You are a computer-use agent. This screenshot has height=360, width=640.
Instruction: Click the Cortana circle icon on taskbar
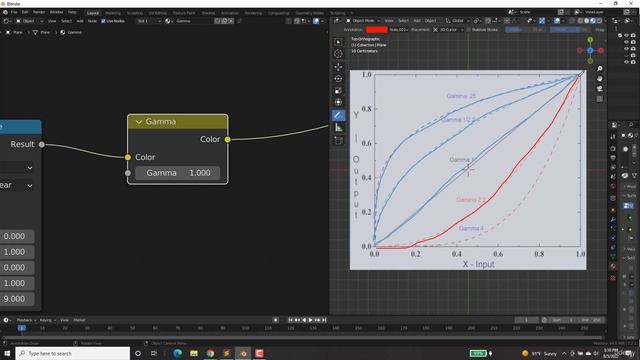tap(138, 353)
